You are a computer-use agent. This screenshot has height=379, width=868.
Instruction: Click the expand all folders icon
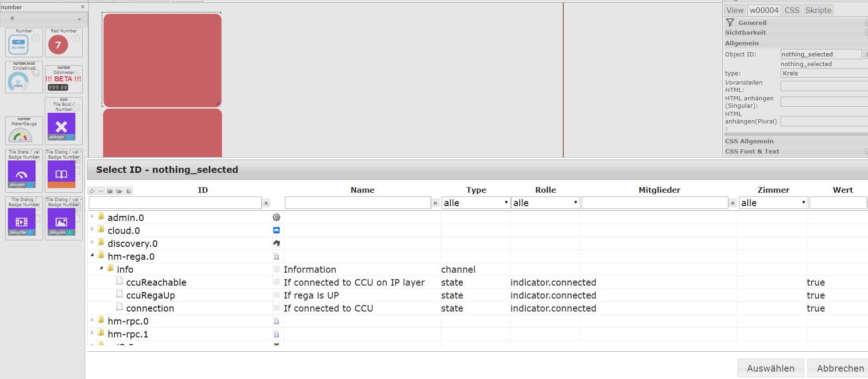(119, 191)
